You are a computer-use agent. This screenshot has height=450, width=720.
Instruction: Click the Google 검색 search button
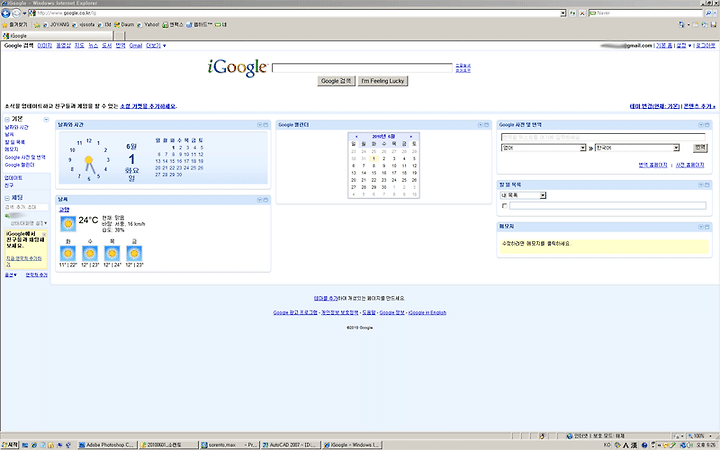tap(336, 81)
